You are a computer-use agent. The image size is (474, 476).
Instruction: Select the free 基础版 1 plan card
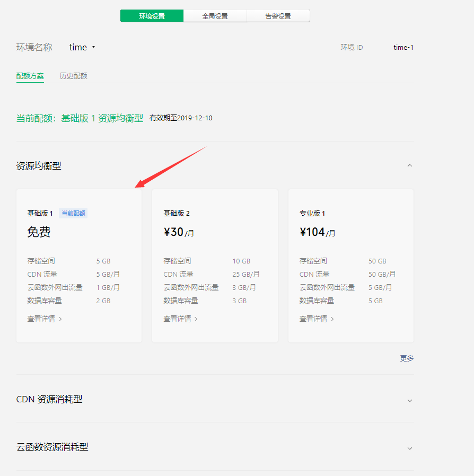[78, 265]
